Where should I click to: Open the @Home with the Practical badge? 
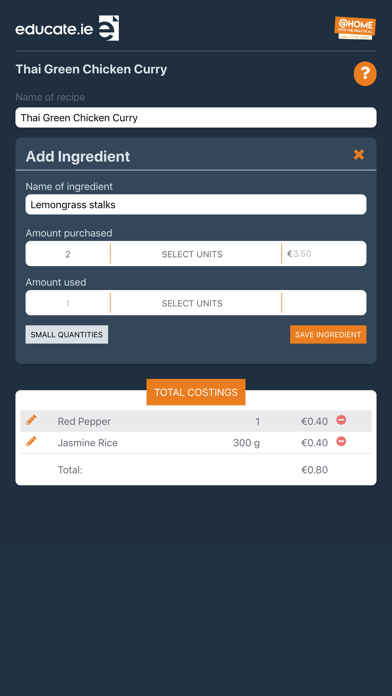click(355, 28)
